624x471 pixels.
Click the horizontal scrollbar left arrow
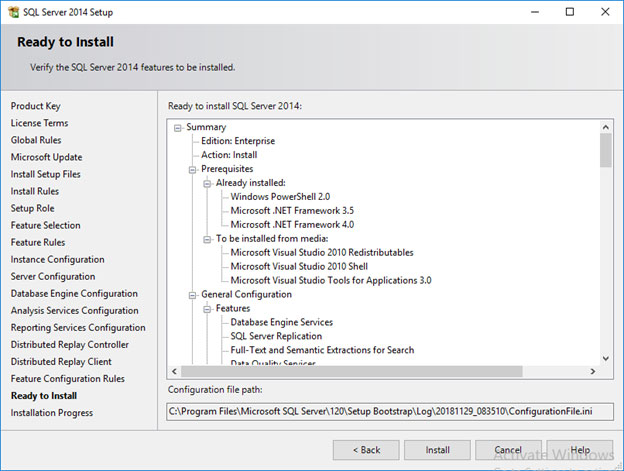pyautogui.click(x=174, y=371)
